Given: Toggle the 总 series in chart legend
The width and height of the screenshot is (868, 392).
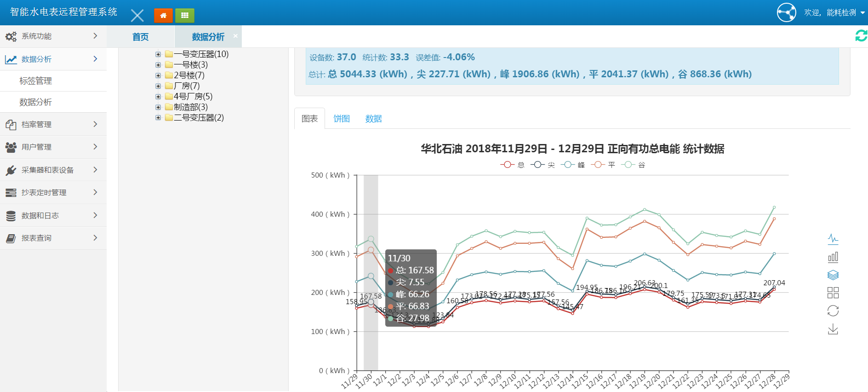Looking at the screenshot, I should (x=512, y=165).
